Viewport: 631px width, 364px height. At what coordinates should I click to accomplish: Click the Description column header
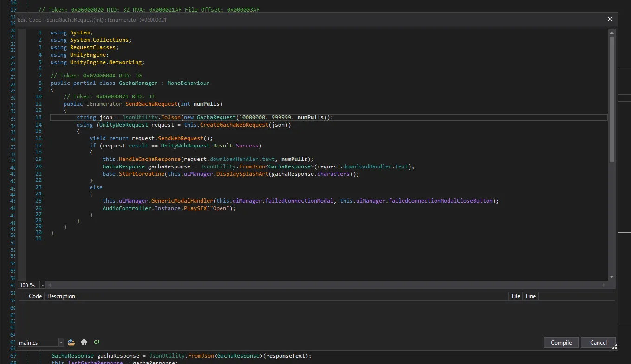(x=61, y=296)
